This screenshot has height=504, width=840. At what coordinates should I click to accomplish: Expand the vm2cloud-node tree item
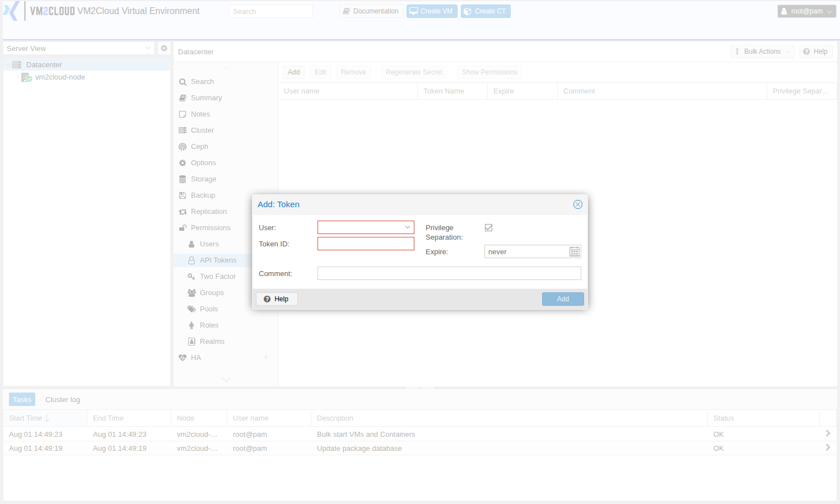(x=17, y=77)
